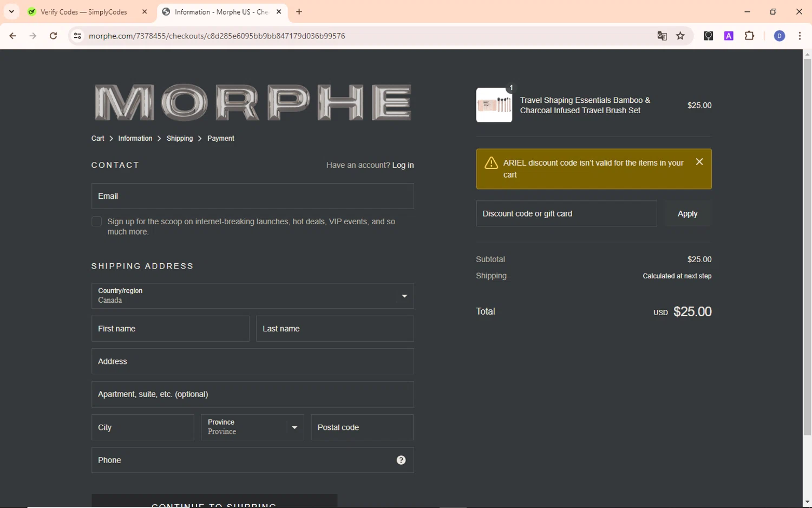Click the Travel Shaping Essentials product name
The height and width of the screenshot is (508, 812).
click(585, 105)
